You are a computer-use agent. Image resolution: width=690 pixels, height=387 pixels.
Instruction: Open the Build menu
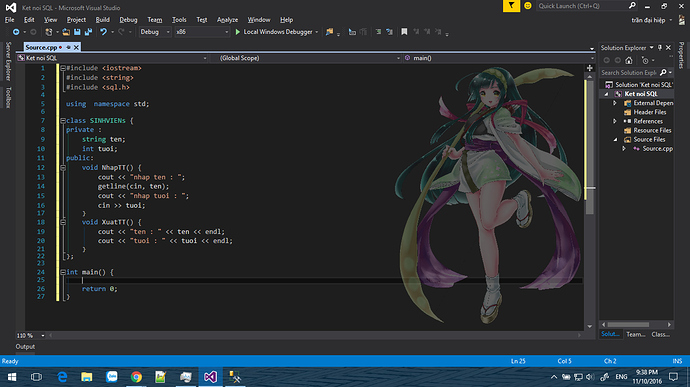pos(103,20)
